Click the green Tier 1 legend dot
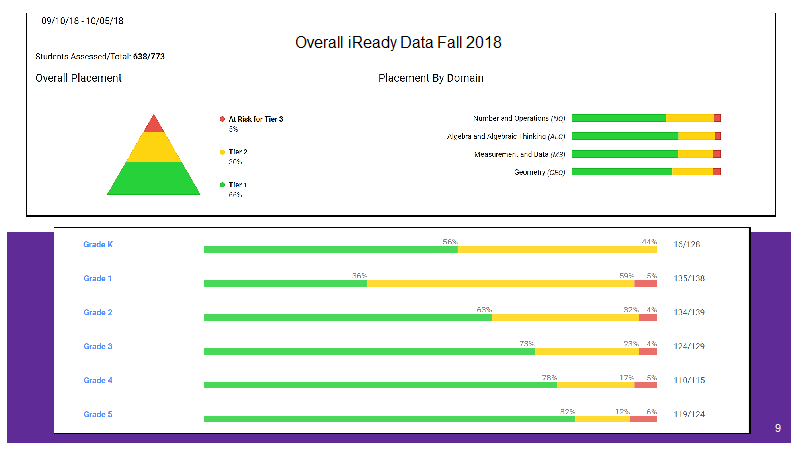Viewport: 800px width, 450px height. pyautogui.click(x=222, y=185)
